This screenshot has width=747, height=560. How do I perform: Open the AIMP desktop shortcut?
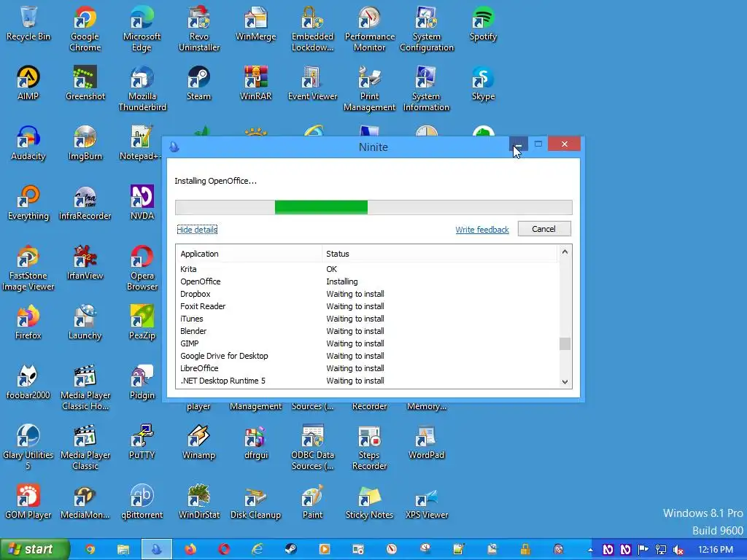(28, 83)
